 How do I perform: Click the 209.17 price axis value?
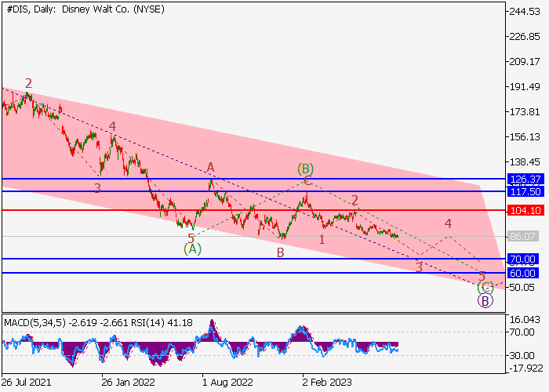pos(525,62)
